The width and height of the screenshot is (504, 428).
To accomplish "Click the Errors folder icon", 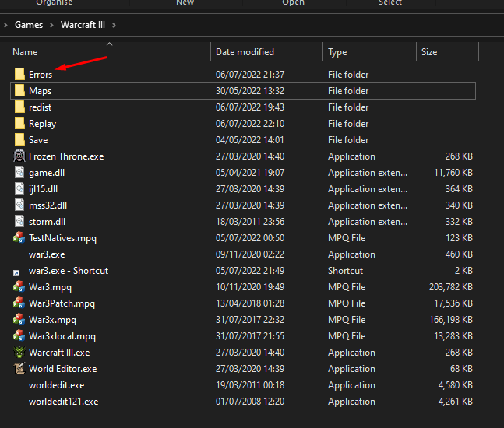I will tap(19, 75).
